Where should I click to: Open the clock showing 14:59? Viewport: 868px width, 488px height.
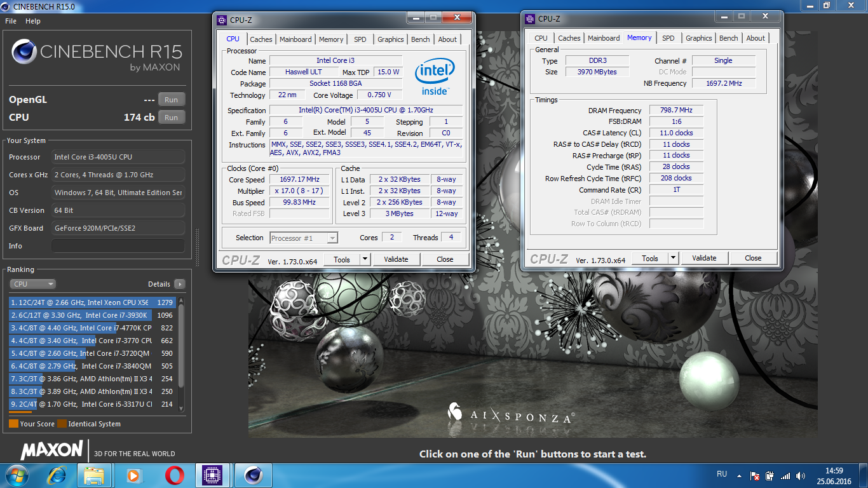[834, 476]
